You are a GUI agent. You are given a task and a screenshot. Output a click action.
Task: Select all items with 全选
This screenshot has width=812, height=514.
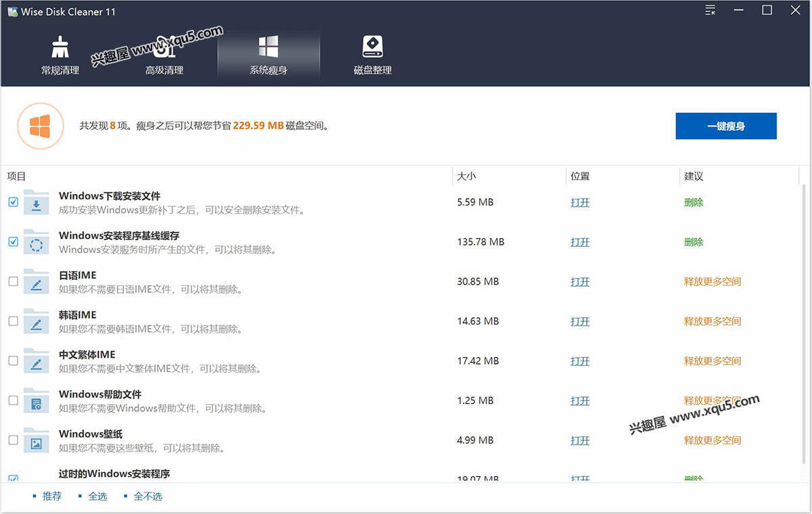[x=97, y=496]
